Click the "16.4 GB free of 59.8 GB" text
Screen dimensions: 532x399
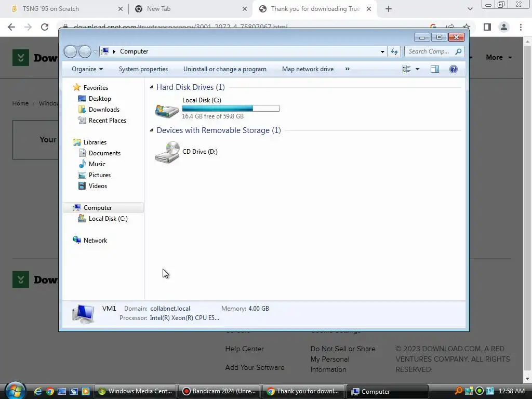click(212, 116)
